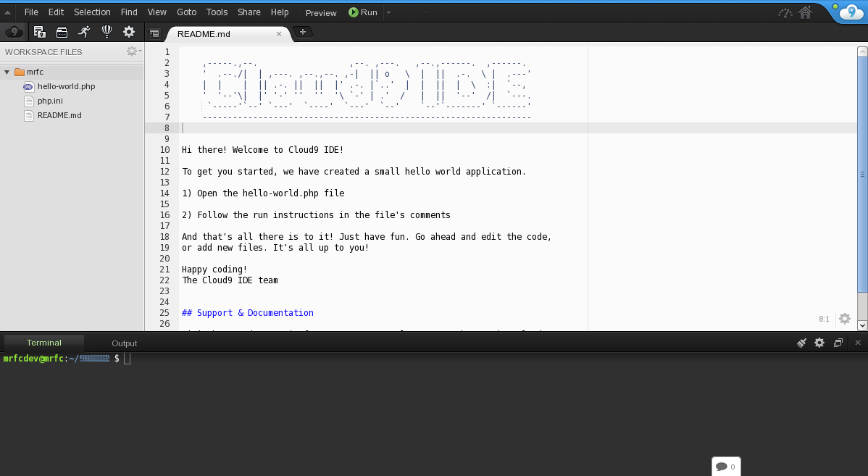Screen dimensions: 868x476
Task: Switch to the Terminal tab
Action: 43,343
